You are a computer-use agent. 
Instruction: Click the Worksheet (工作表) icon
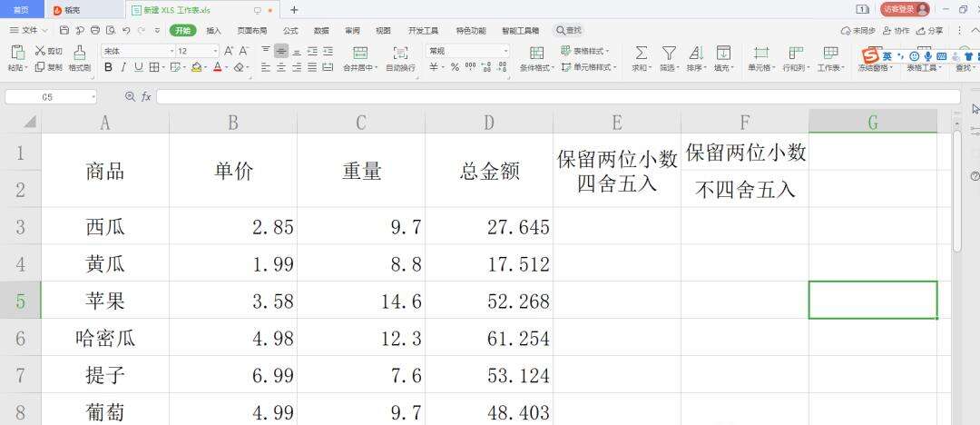[830, 52]
